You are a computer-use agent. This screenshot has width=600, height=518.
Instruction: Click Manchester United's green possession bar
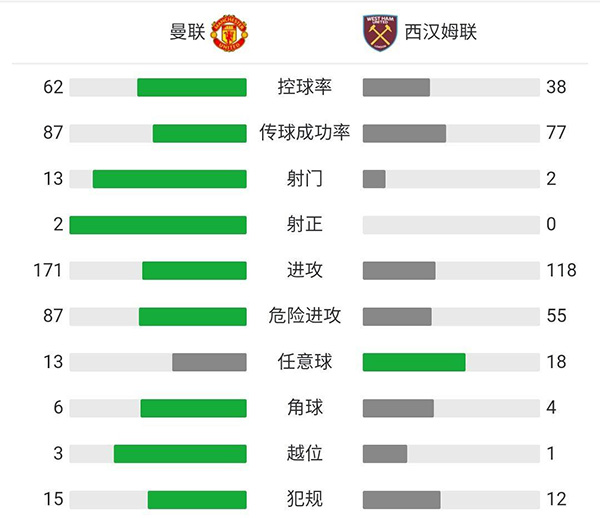coord(191,87)
